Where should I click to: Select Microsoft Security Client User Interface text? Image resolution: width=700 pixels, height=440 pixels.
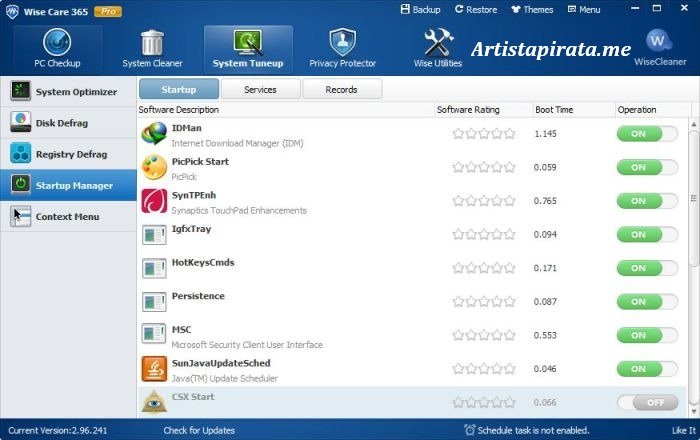tap(247, 345)
